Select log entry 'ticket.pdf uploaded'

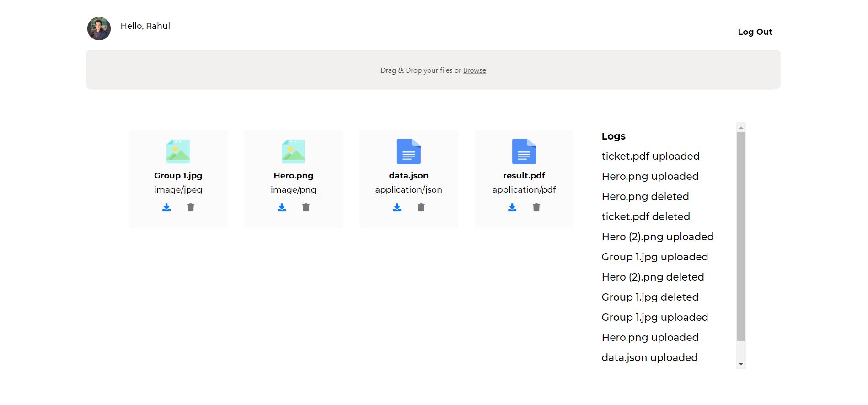click(650, 157)
